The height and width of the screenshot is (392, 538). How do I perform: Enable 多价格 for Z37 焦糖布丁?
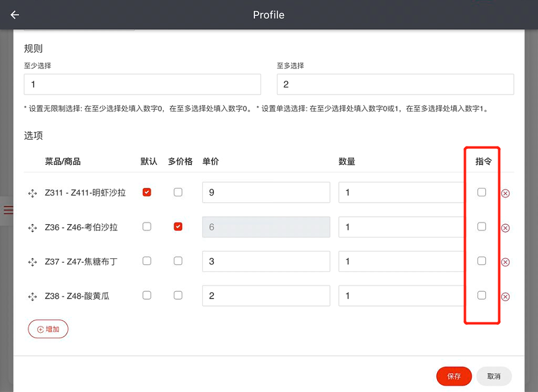pyautogui.click(x=178, y=261)
